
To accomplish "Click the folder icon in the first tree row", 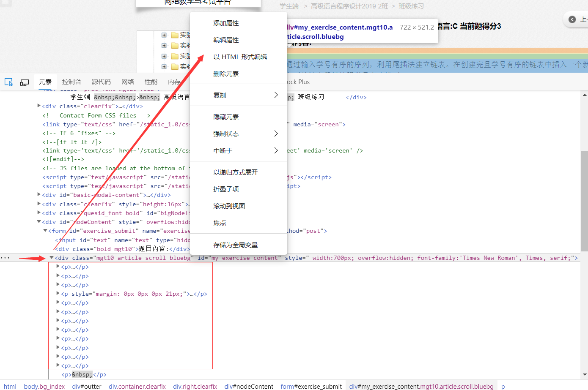I will pyautogui.click(x=174, y=35).
